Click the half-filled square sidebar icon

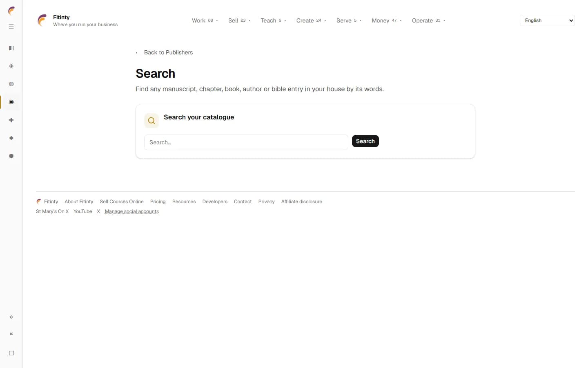coord(11,48)
